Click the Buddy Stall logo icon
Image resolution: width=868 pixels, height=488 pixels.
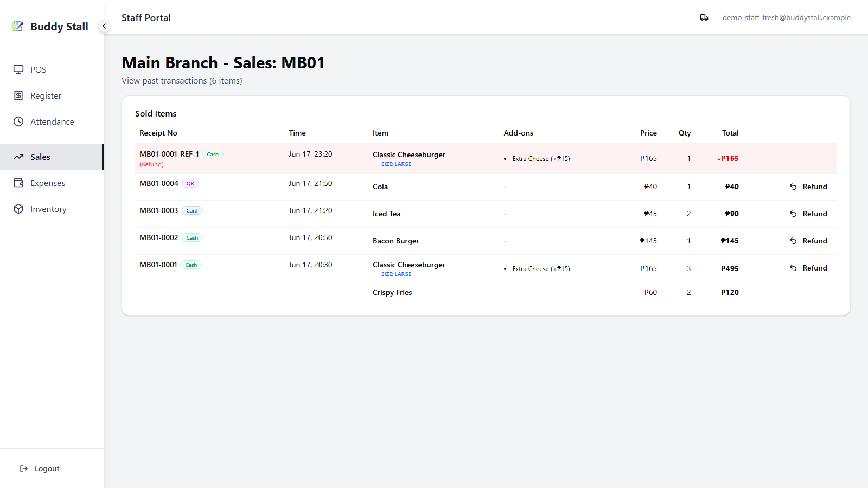click(x=17, y=26)
